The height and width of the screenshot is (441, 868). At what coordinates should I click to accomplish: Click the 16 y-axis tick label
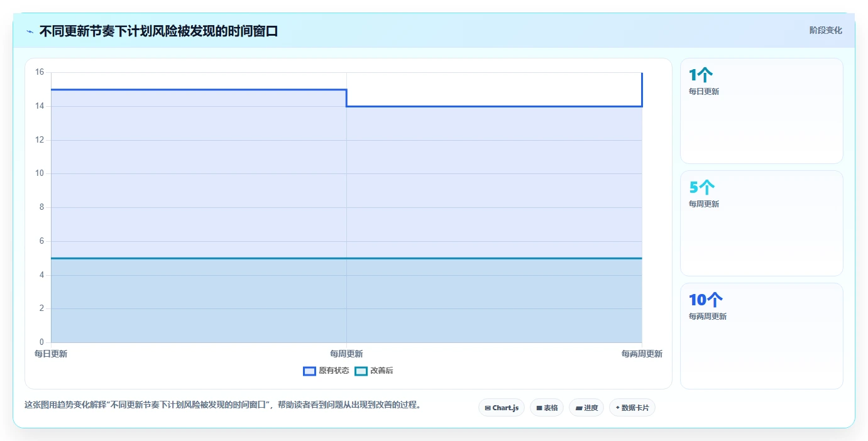pyautogui.click(x=40, y=72)
